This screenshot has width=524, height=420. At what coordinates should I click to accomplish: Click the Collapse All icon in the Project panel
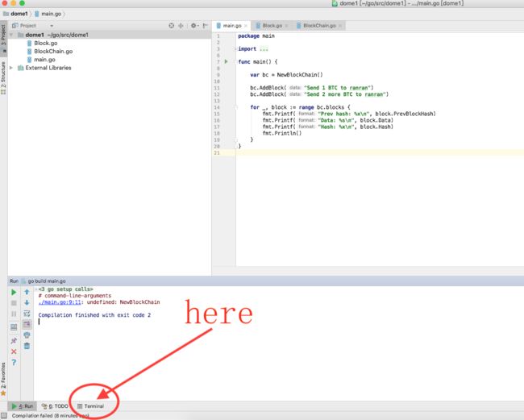click(181, 26)
